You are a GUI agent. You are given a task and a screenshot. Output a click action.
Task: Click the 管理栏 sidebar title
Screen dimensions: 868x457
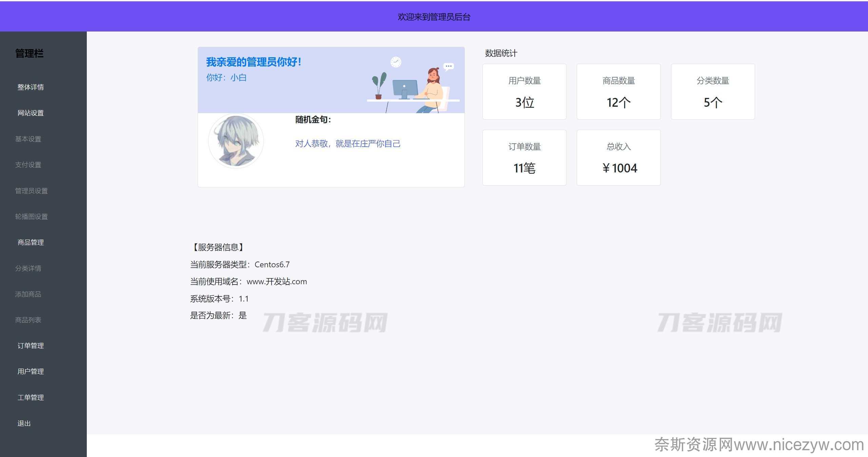[x=29, y=54]
